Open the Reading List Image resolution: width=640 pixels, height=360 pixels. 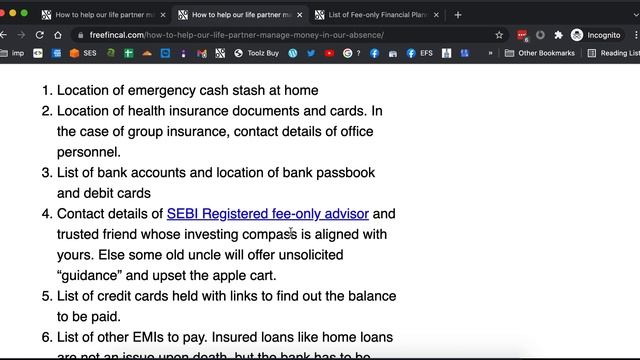pyautogui.click(x=613, y=53)
